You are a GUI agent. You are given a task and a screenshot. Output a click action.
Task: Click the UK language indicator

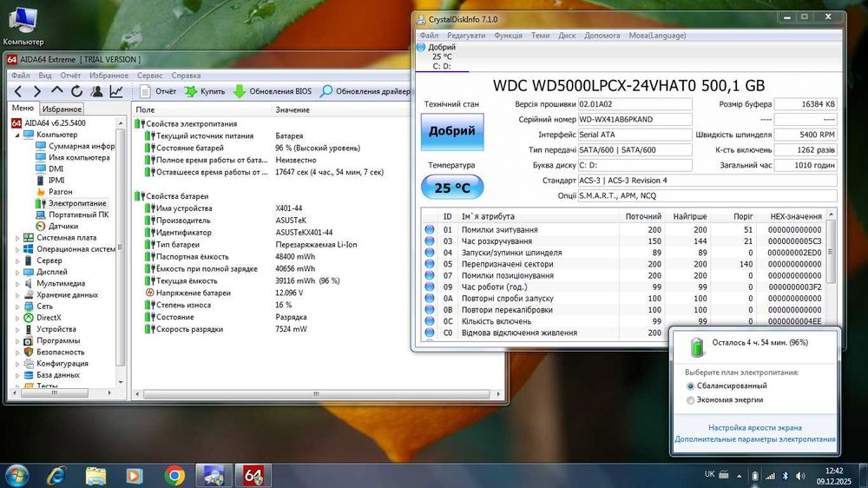click(x=710, y=474)
